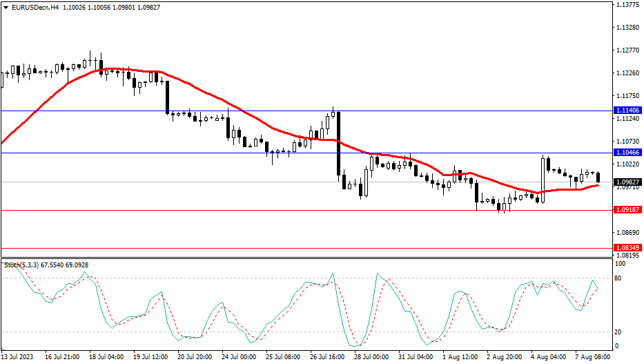The image size is (644, 364).
Task: Click the 1.08349 blue price label
Action: (627, 248)
